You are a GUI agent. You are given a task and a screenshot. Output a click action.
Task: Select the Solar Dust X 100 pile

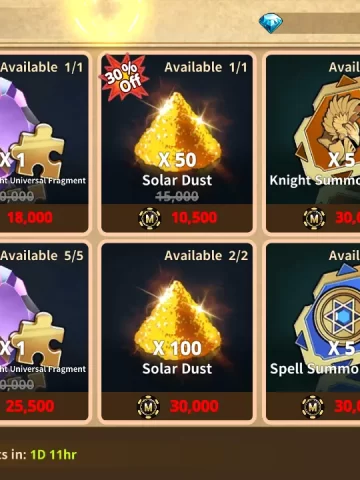[x=177, y=320]
